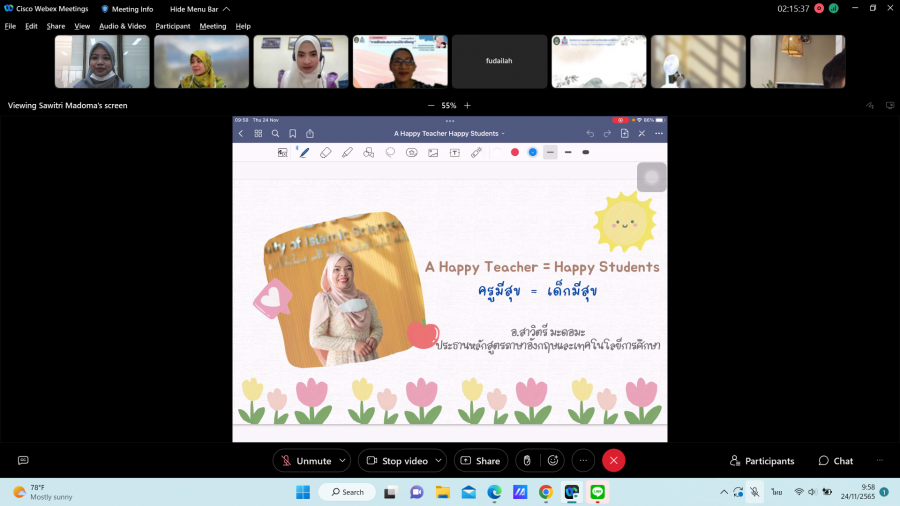The image size is (900, 506).
Task: Click the Share button
Action: pyautogui.click(x=480, y=460)
